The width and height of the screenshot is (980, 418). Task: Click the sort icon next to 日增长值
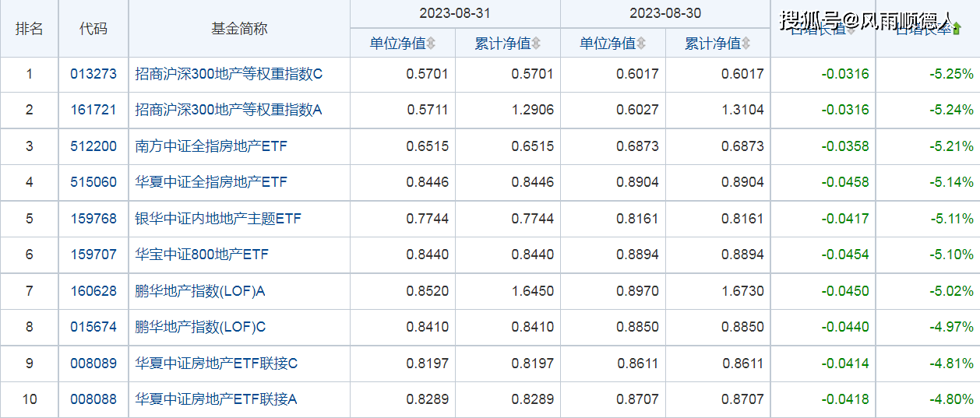851,30
